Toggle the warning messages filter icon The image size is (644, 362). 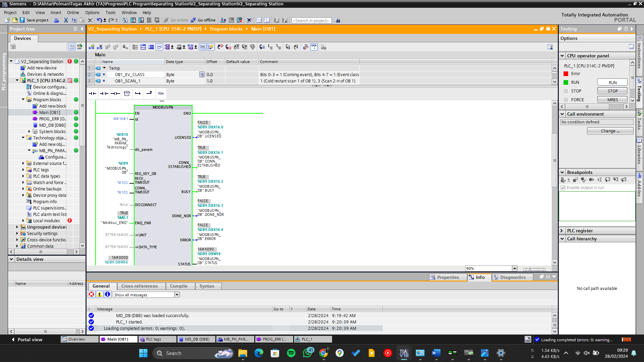pyautogui.click(x=99, y=294)
